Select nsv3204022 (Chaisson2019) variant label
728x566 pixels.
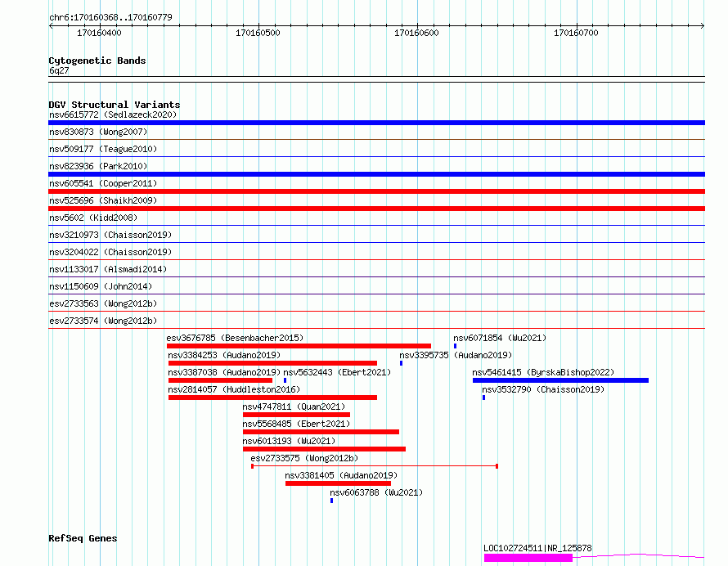tap(110, 252)
